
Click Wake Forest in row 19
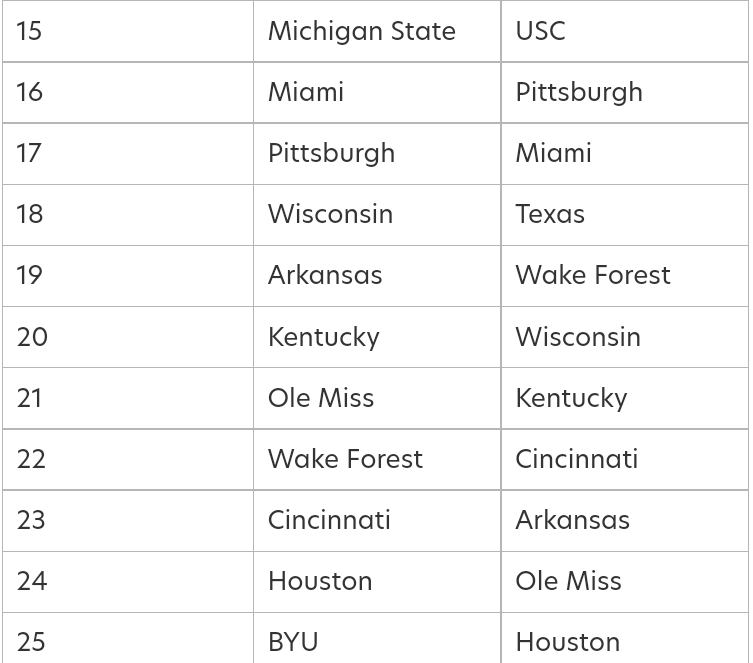pyautogui.click(x=593, y=275)
